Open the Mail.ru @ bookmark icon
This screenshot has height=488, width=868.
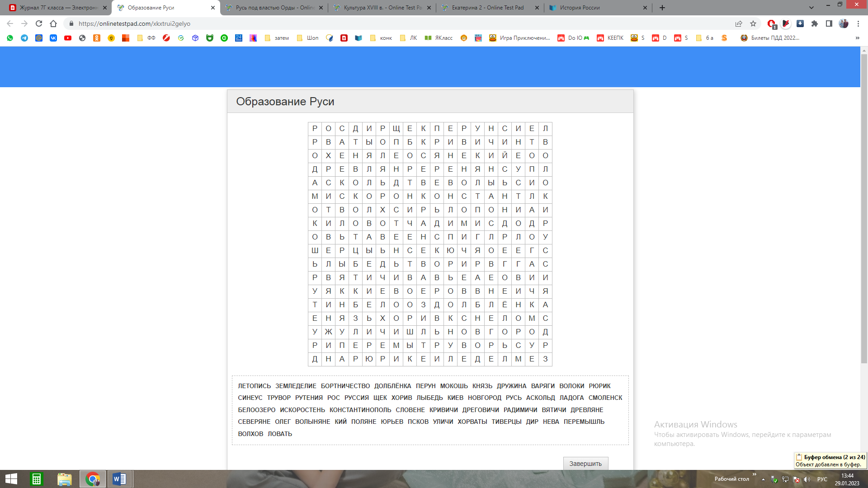39,38
